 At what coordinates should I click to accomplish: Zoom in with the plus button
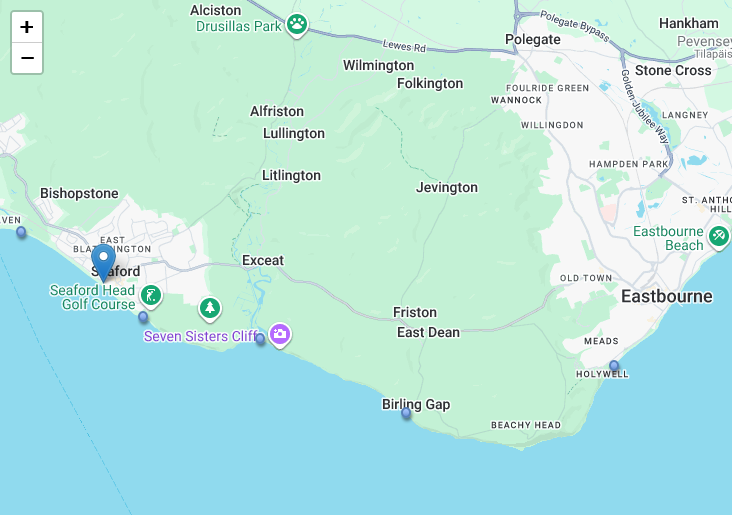coord(27,27)
